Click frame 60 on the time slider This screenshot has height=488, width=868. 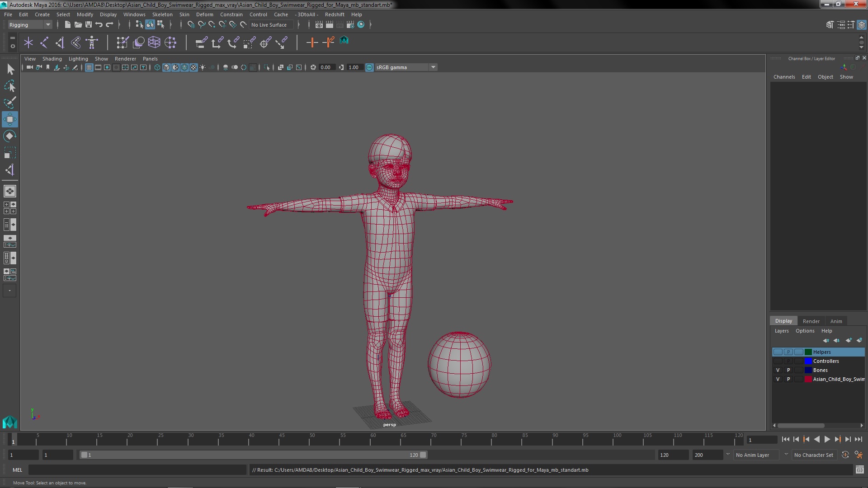(373, 440)
